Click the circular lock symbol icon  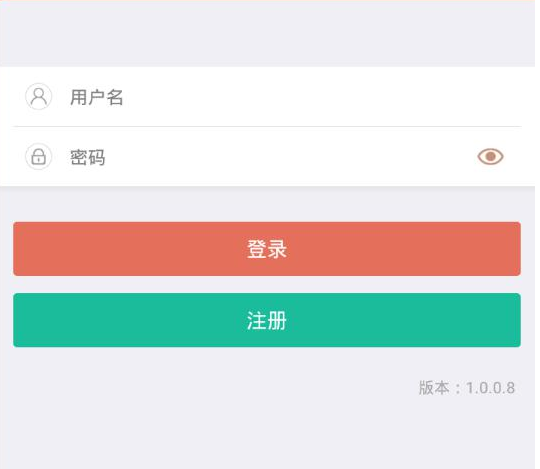click(39, 157)
